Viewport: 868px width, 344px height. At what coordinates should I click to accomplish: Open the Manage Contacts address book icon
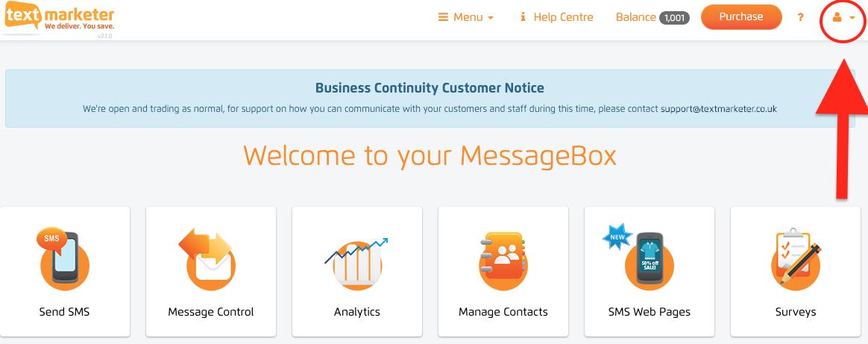[503, 261]
